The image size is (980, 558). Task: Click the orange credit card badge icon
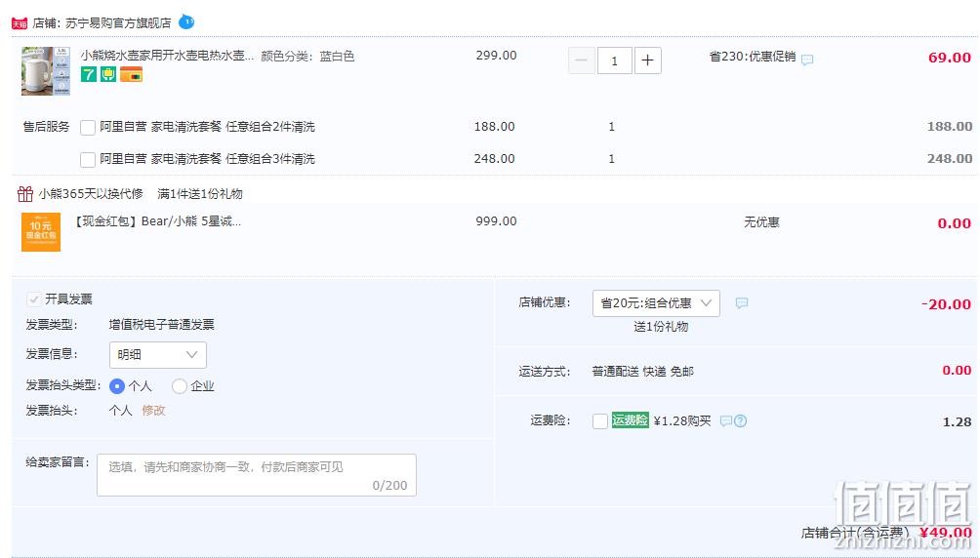tap(131, 74)
